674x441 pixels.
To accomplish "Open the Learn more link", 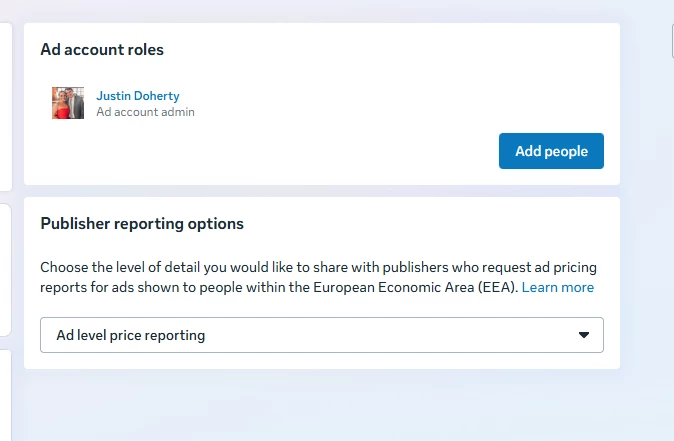I will pyautogui.click(x=558, y=287).
